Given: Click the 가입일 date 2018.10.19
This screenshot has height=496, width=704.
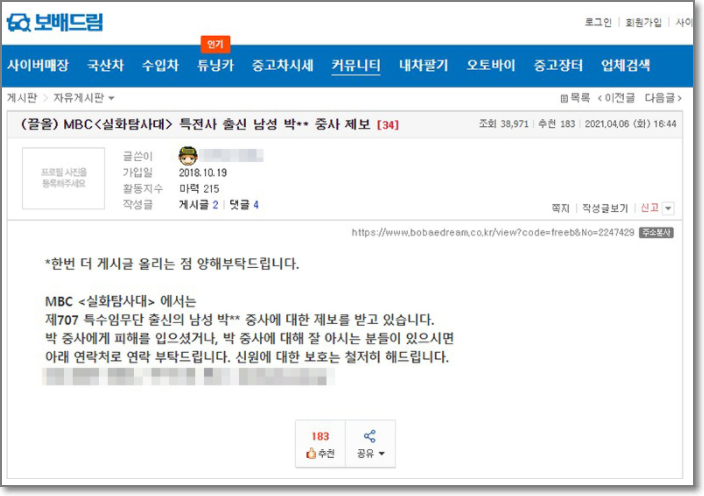Looking at the screenshot, I should click(203, 173).
